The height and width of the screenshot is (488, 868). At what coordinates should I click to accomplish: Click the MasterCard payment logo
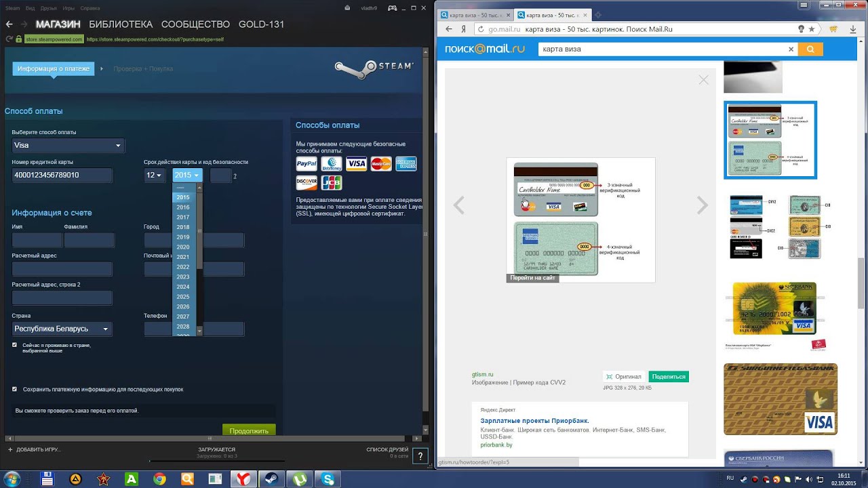381,164
